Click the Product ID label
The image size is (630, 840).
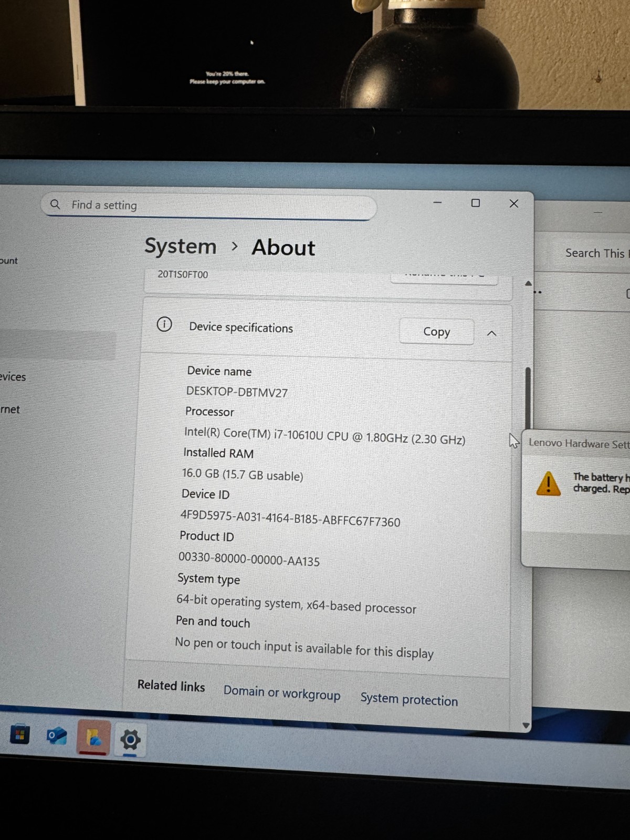click(x=206, y=536)
